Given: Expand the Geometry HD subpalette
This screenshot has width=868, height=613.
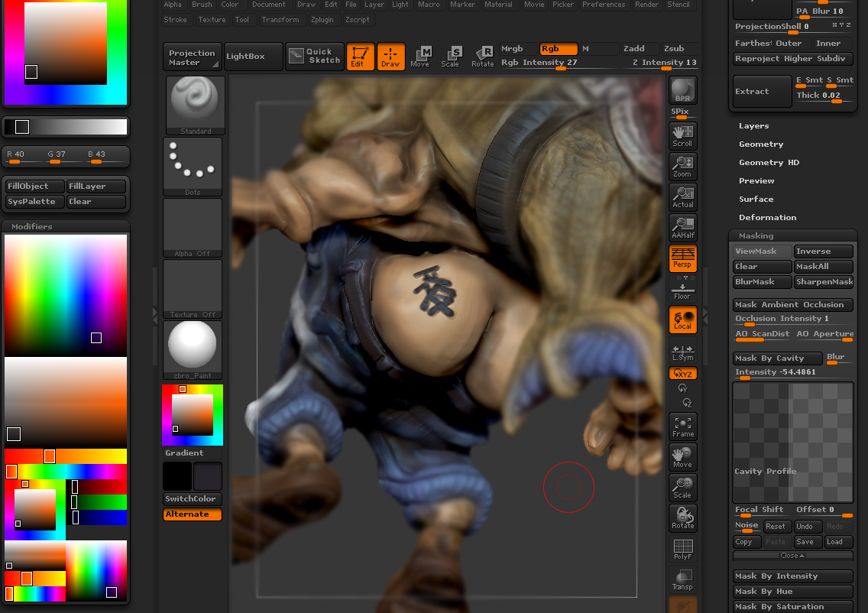Looking at the screenshot, I should click(769, 162).
